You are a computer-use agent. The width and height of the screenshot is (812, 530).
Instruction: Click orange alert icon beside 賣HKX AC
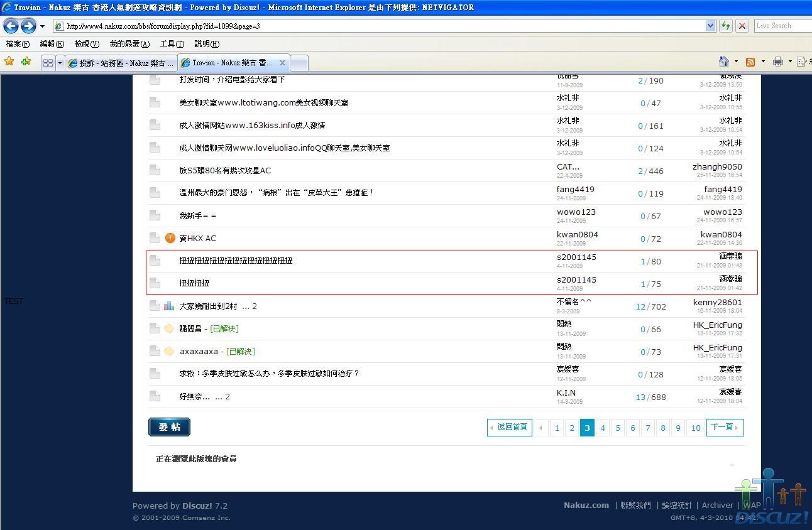coord(170,238)
